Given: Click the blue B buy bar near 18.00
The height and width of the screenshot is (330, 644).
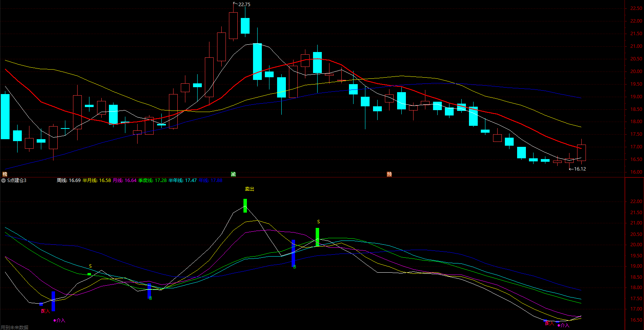Looking at the screenshot, I should (x=149, y=291).
